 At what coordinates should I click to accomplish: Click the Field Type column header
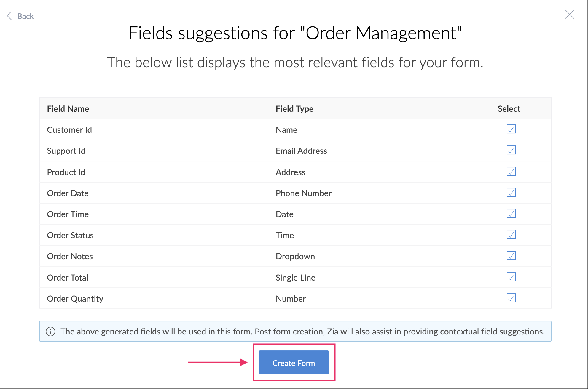point(294,109)
